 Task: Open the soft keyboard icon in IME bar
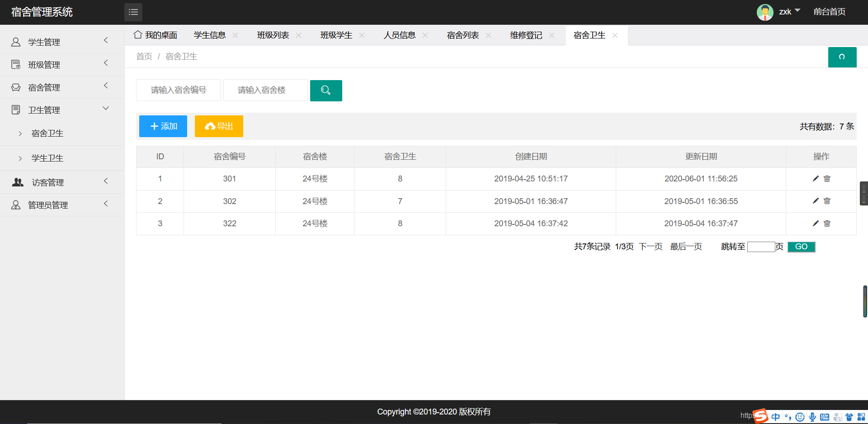825,417
